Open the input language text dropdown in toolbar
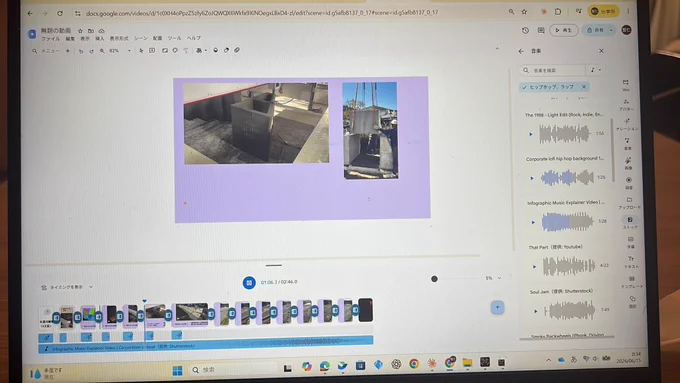 click(201, 50)
